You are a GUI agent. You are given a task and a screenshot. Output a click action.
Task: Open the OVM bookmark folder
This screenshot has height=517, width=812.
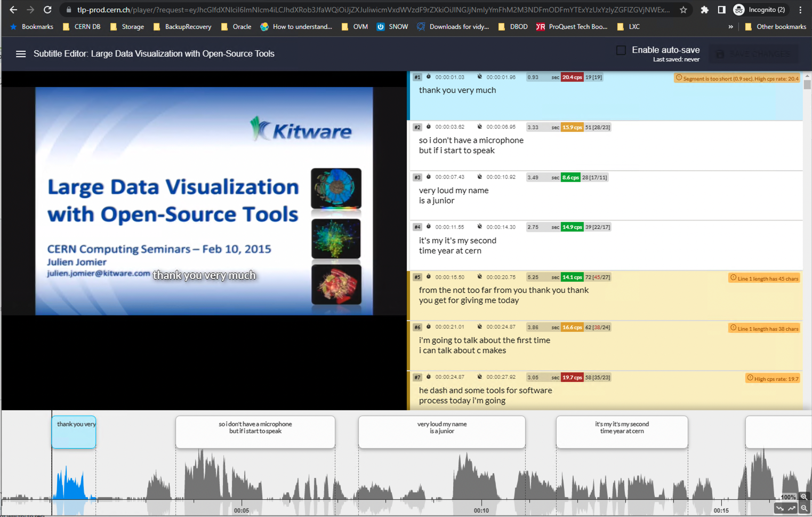click(x=355, y=27)
